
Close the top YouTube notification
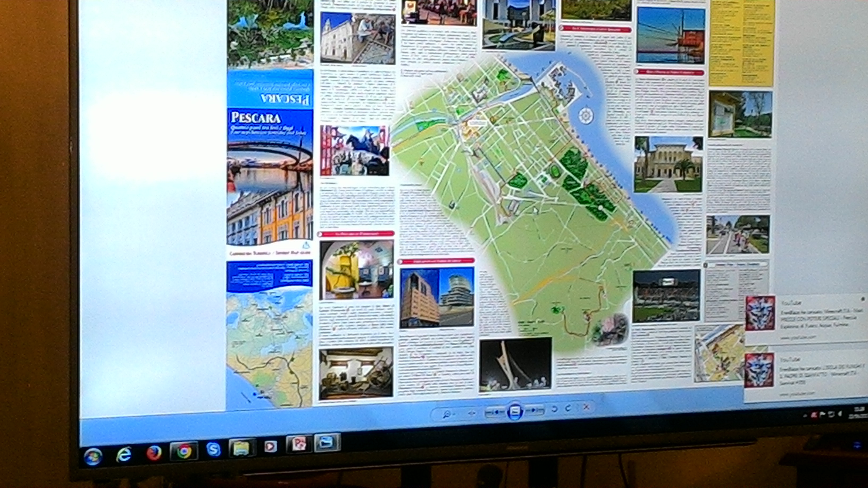coord(863,299)
